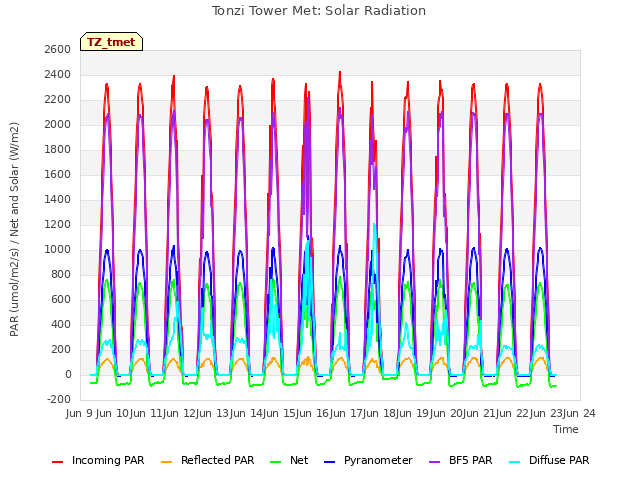Click the 1800 y-axis tick value
640x480 pixels.
pyautogui.click(x=58, y=149)
